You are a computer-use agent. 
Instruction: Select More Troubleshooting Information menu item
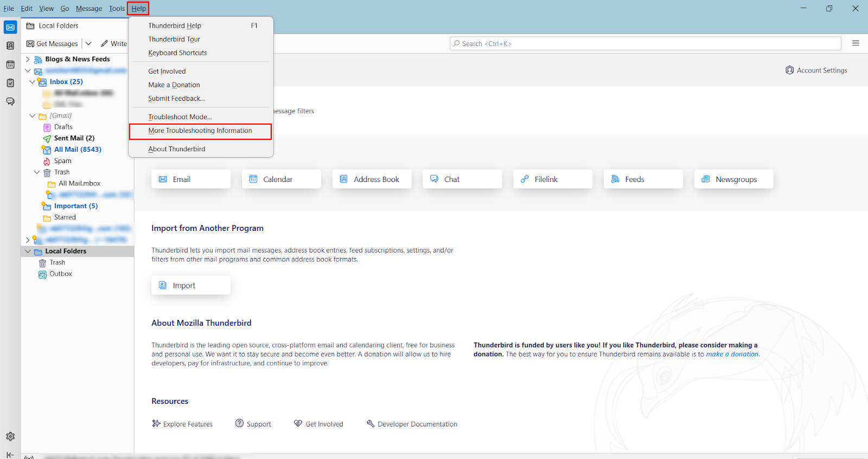(x=200, y=131)
